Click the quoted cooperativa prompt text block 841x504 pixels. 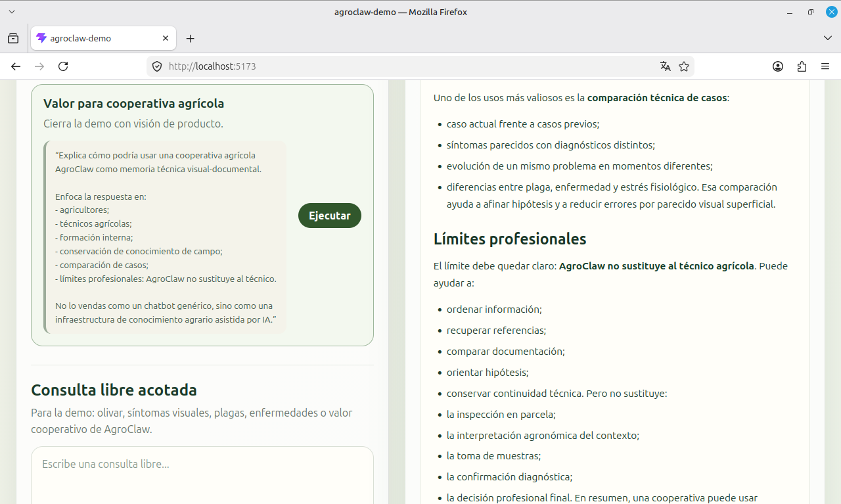pyautogui.click(x=166, y=237)
